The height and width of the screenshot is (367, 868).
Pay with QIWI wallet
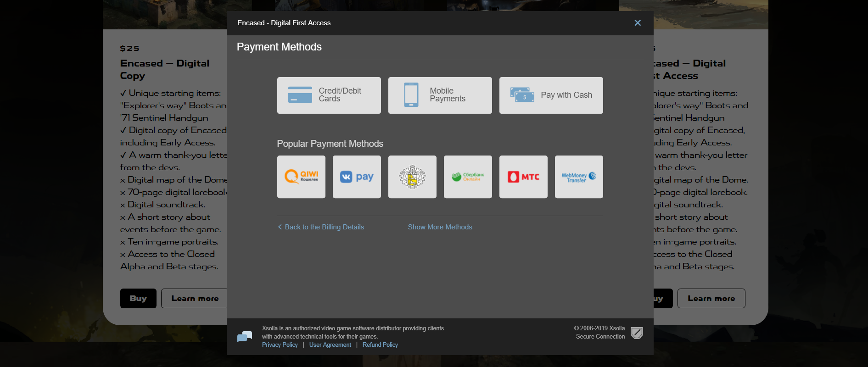pos(301,177)
